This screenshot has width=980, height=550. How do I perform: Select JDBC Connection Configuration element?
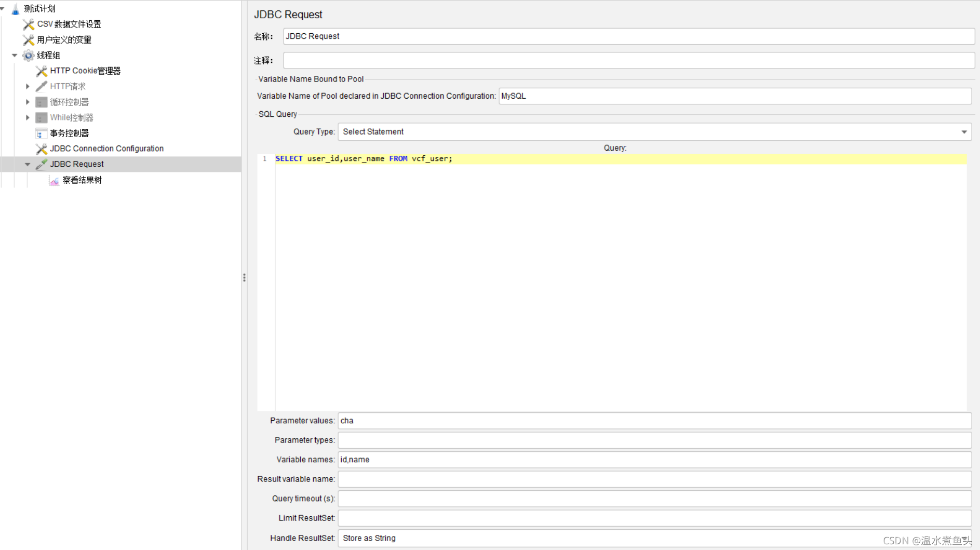[x=106, y=149]
